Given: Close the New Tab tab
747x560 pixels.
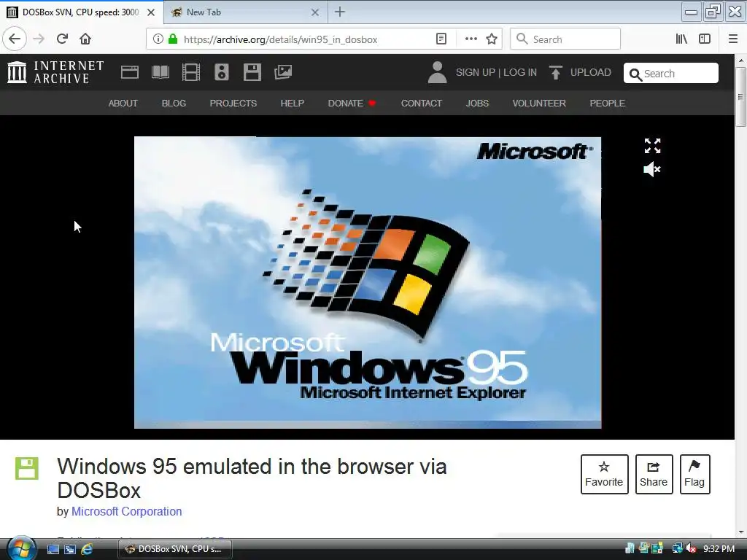Looking at the screenshot, I should click(x=315, y=12).
